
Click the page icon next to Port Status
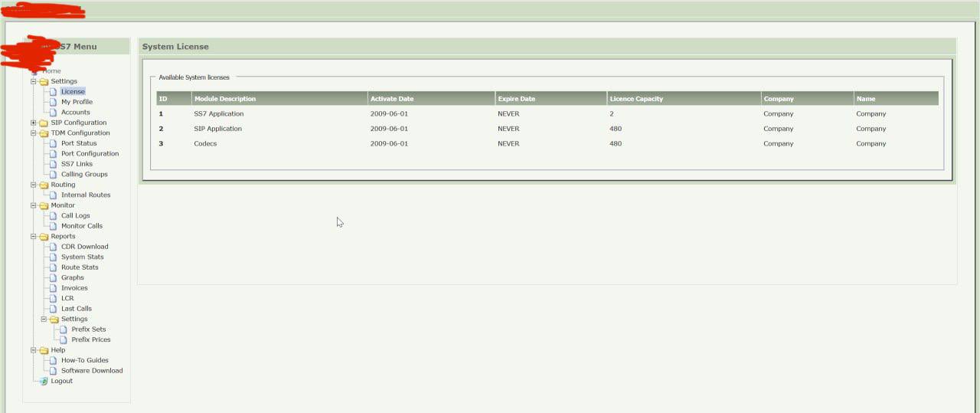54,143
